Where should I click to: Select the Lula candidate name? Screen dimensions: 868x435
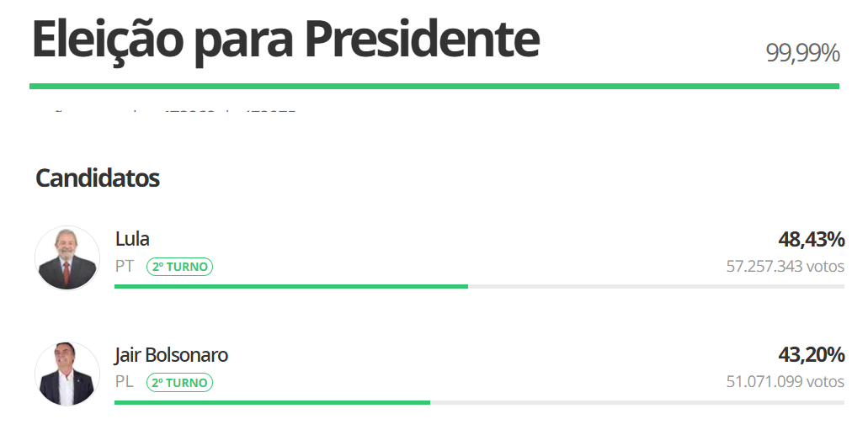[x=132, y=239]
